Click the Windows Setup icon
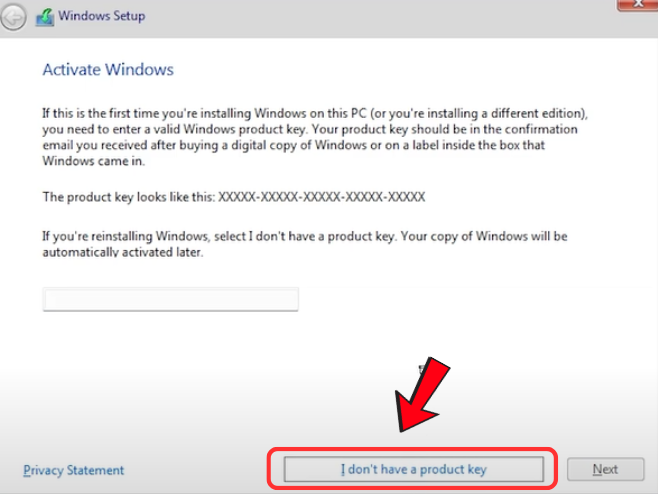This screenshot has height=494, width=658. [x=44, y=17]
